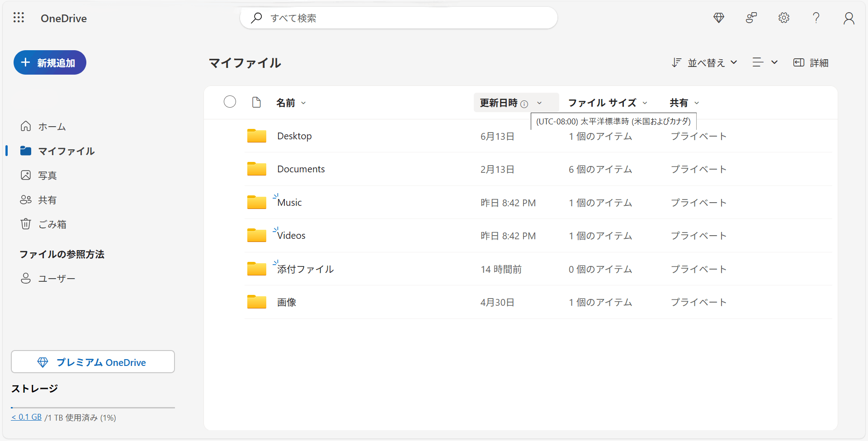This screenshot has height=441, width=868.
Task: Open ユーザー under ファイルの参照方法
Action: pyautogui.click(x=57, y=278)
